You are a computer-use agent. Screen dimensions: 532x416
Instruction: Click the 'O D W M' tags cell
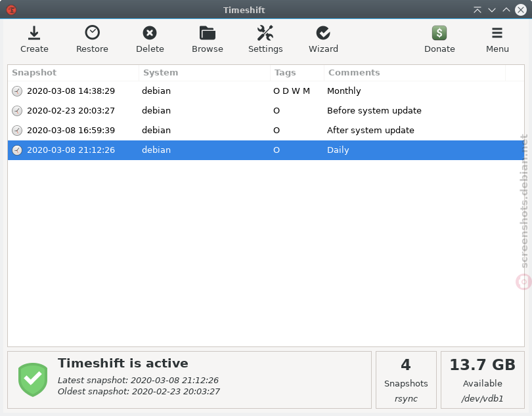pyautogui.click(x=292, y=91)
